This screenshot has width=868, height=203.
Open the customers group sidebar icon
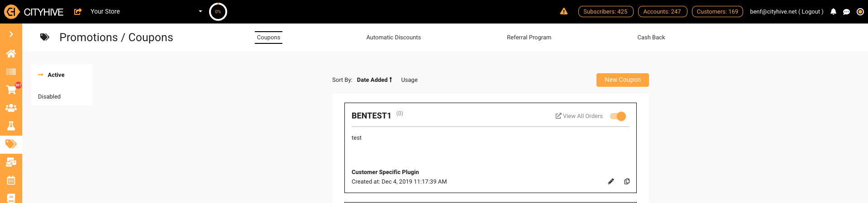(11, 108)
